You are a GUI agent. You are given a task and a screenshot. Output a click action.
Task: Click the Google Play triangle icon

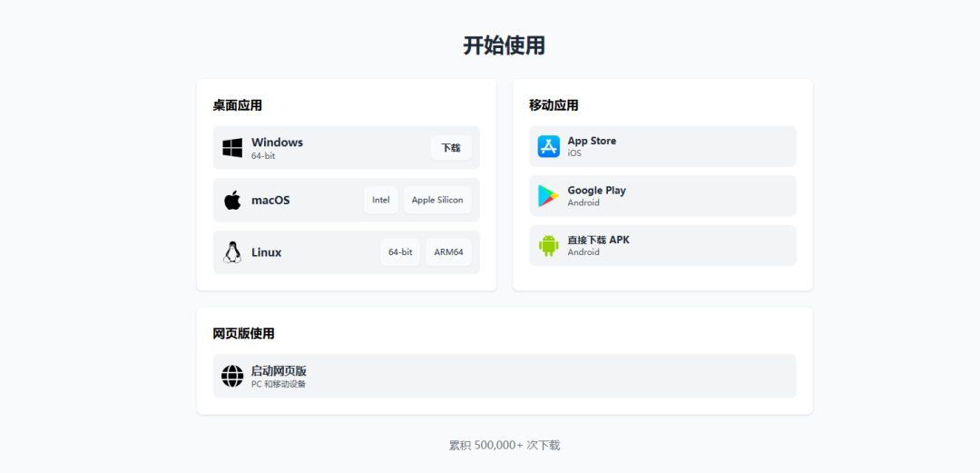pyautogui.click(x=549, y=196)
